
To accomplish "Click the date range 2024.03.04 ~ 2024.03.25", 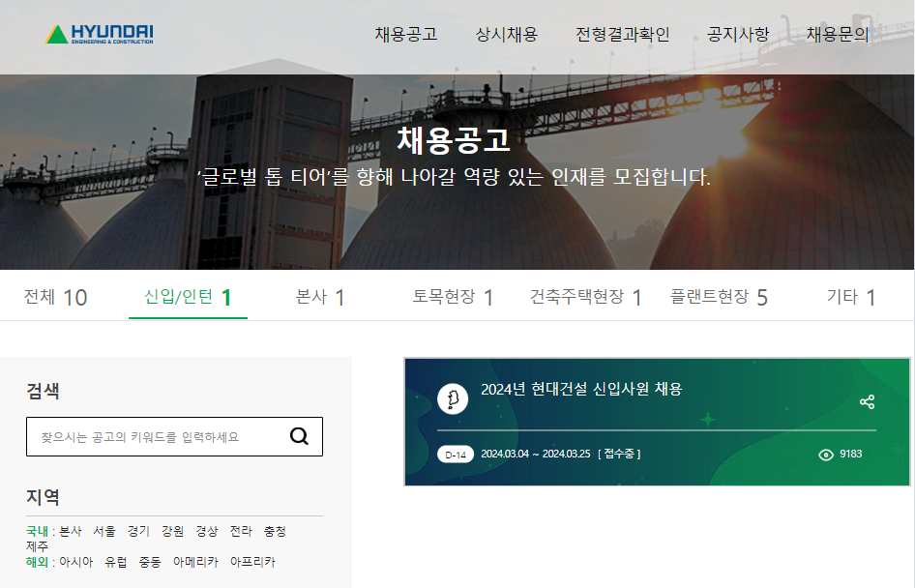I will [x=536, y=454].
